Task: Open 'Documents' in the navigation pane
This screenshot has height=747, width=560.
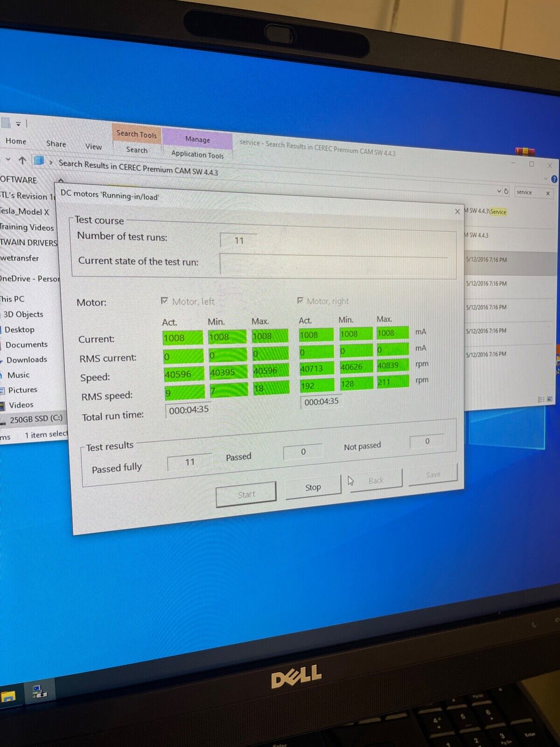Action: [27, 345]
